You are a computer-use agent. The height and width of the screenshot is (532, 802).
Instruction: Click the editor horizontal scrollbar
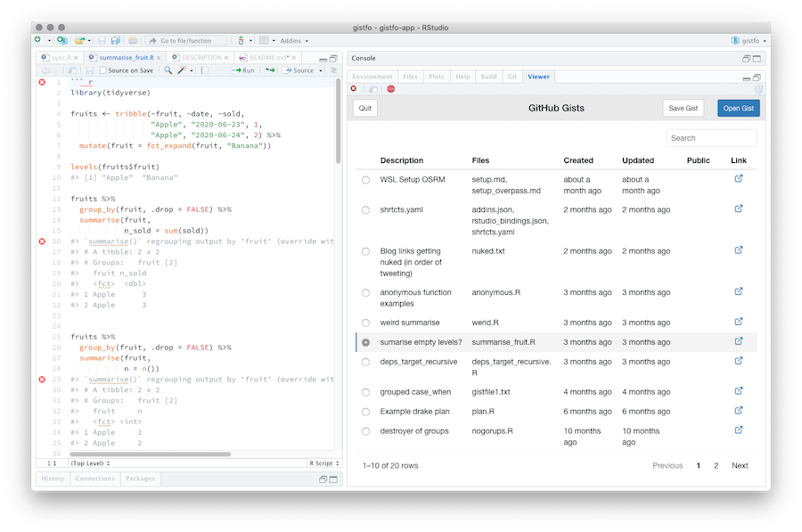[x=151, y=454]
